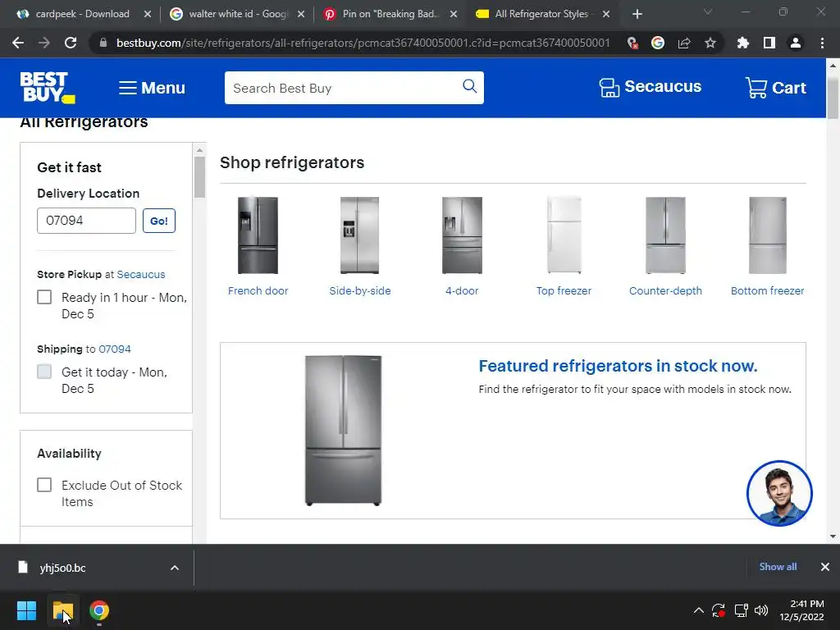Screen dimensions: 840x630
Task: View site info via lock icon
Action: point(103,43)
